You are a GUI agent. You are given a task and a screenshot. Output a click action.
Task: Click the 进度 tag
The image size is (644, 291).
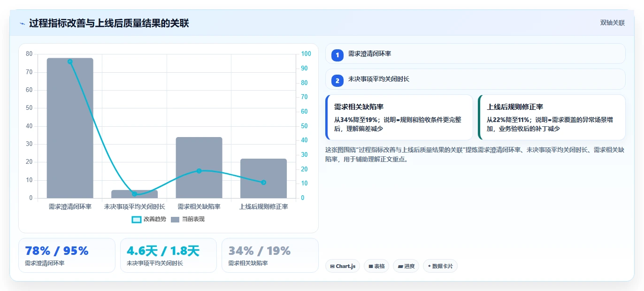click(x=406, y=266)
